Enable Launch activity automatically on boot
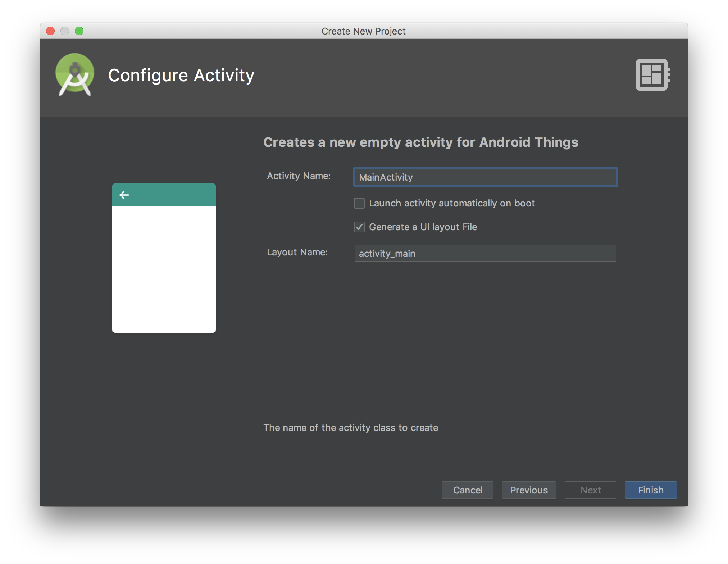The image size is (728, 564). 359,203
